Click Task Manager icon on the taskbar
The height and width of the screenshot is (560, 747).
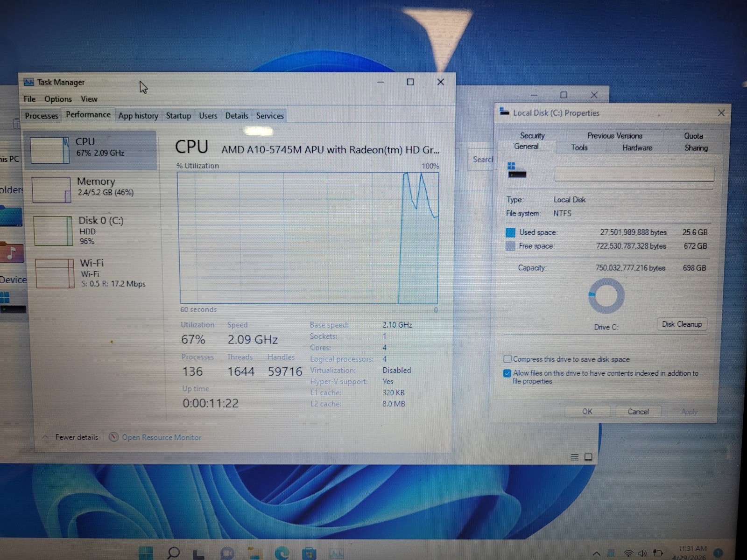coord(336,554)
